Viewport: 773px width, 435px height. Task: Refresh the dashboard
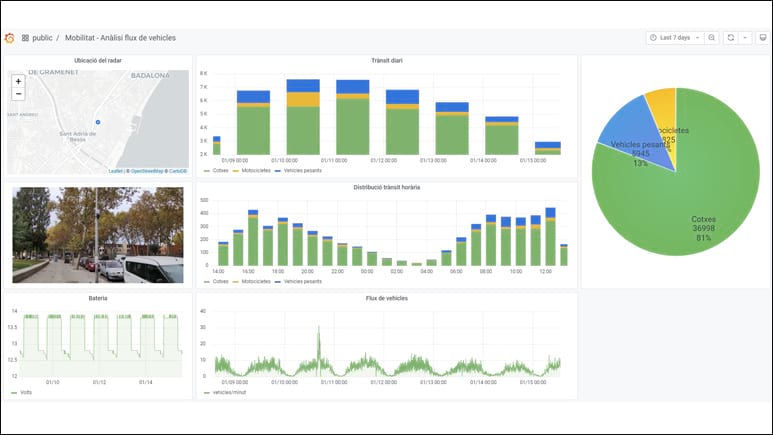[731, 38]
